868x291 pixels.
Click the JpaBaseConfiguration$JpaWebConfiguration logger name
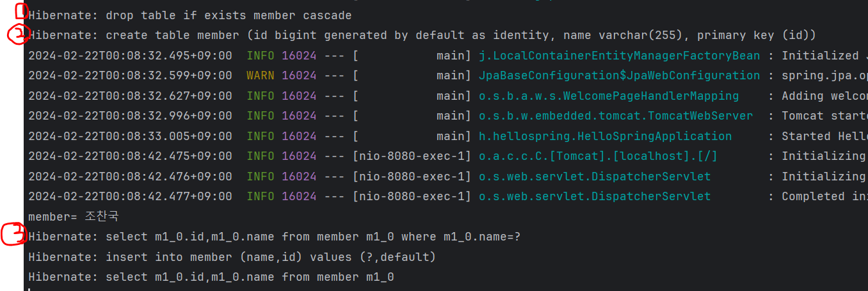[620, 75]
